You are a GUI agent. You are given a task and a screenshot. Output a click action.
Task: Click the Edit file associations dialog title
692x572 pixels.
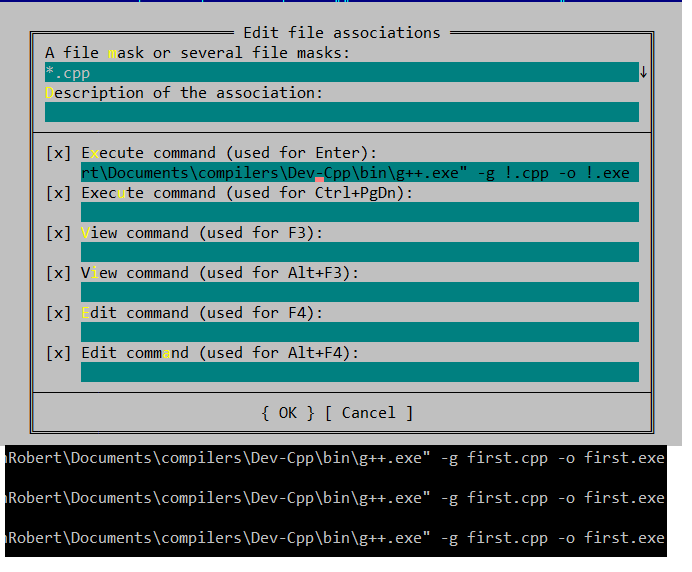[341, 33]
